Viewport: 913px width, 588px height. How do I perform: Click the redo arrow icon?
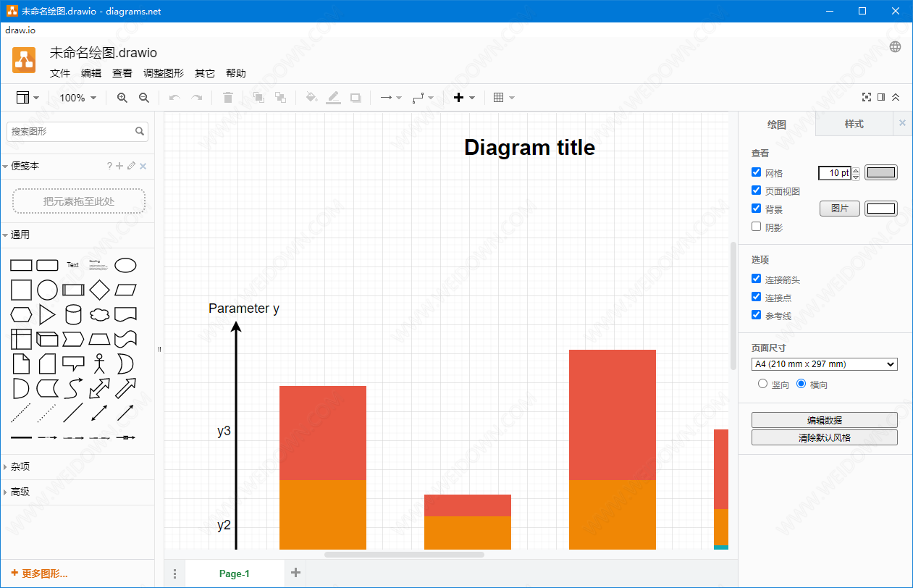pyautogui.click(x=196, y=98)
